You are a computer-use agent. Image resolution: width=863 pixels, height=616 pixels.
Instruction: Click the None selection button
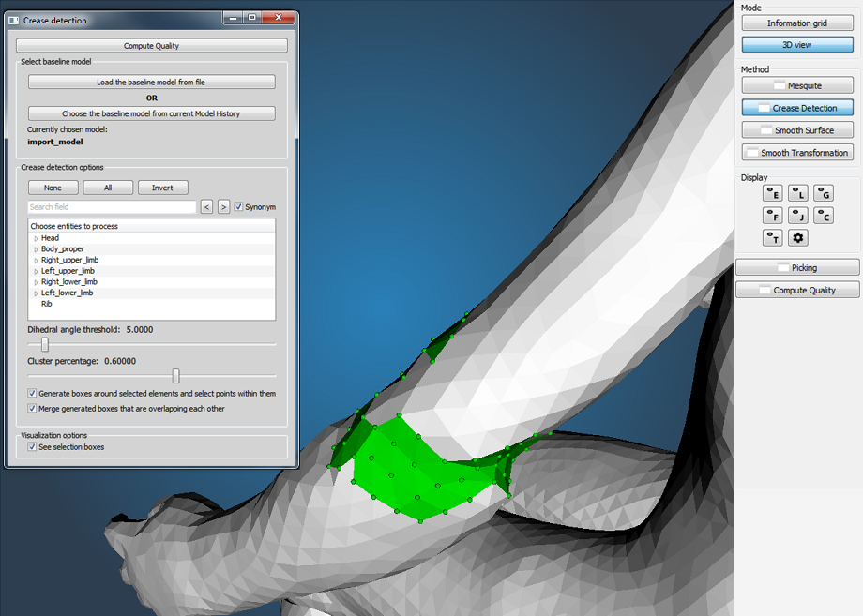pyautogui.click(x=53, y=188)
